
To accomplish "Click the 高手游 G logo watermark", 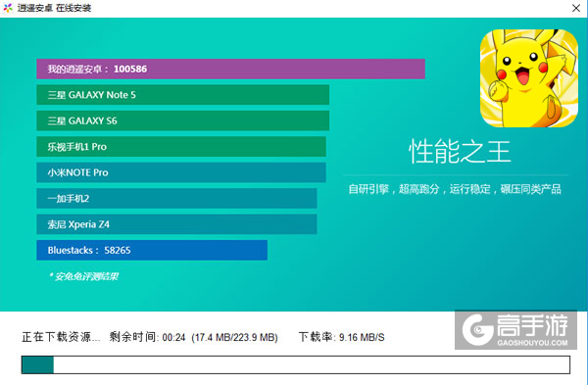I will pos(478,330).
